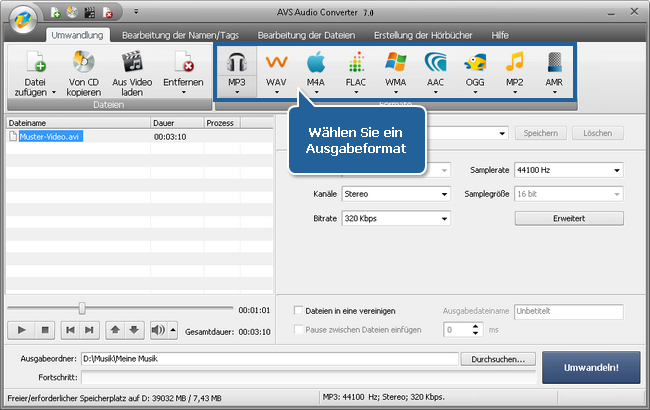
Task: Select M4A output format
Action: coord(316,71)
